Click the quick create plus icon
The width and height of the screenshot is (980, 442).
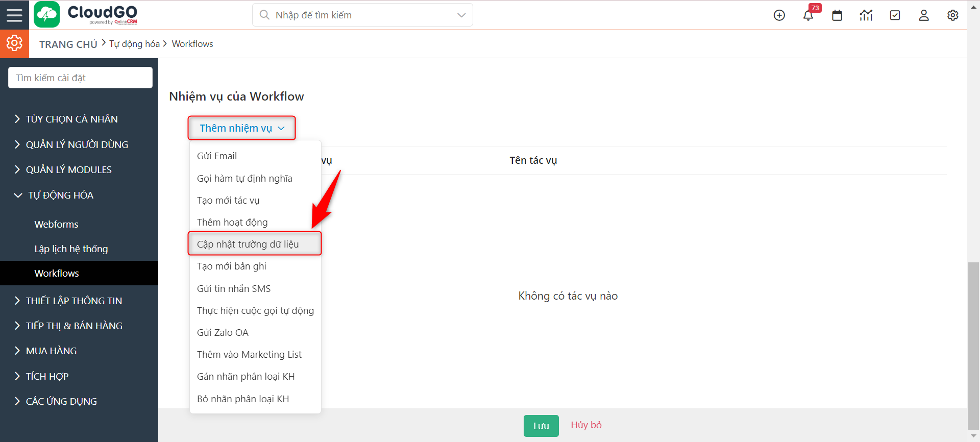[x=779, y=15]
